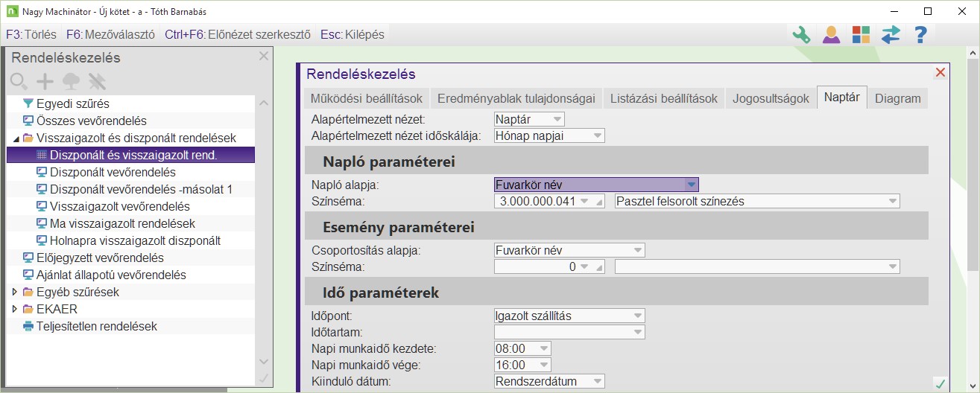The image size is (980, 393).
Task: Click the funnel icon of Egyedi szűrés
Action: (x=28, y=103)
